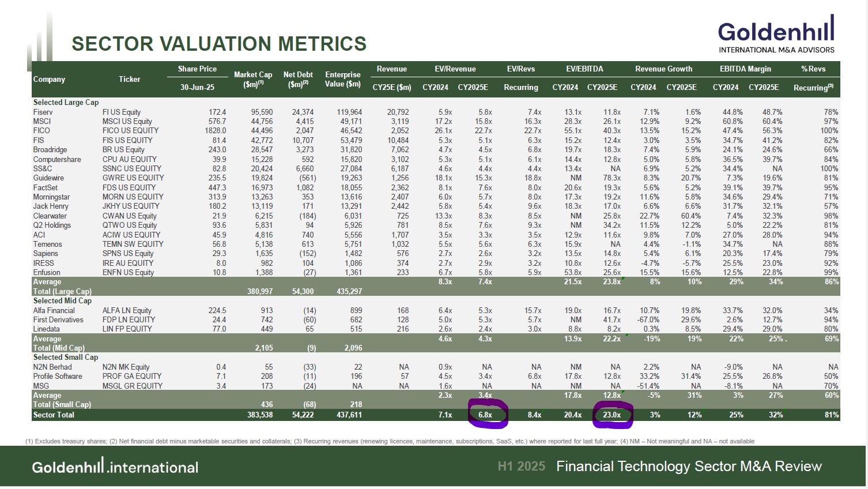Image resolution: width=868 pixels, height=489 pixels.
Task: Click the Guidewire company row label
Action: coord(50,178)
